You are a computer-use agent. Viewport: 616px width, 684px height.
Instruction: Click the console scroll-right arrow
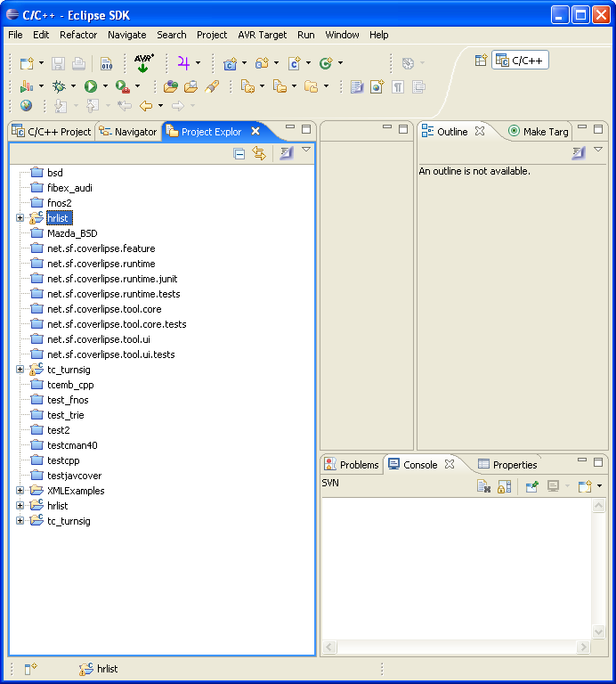tap(583, 647)
